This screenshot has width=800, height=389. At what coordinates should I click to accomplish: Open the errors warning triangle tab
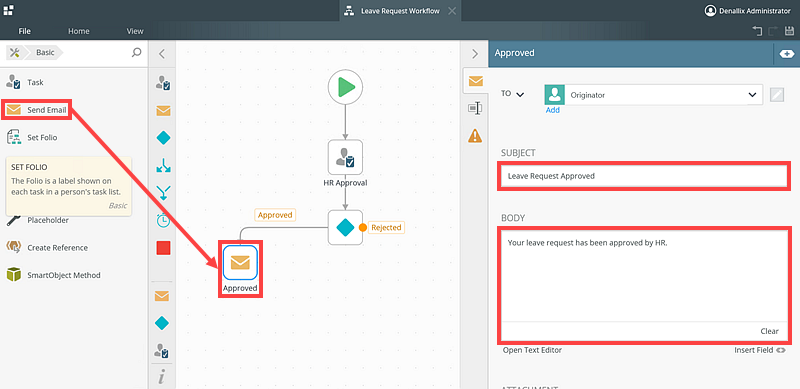point(475,136)
